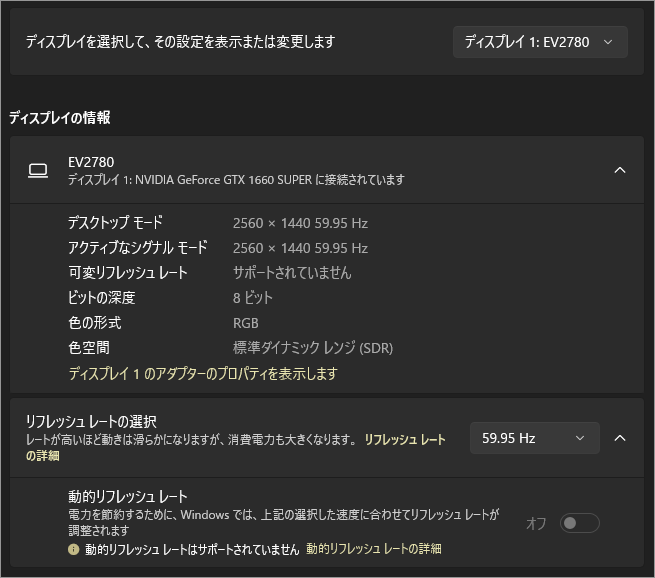This screenshot has width=655, height=578.
Task: Click the ディスプレイの情報 section heading
Action: (60, 117)
